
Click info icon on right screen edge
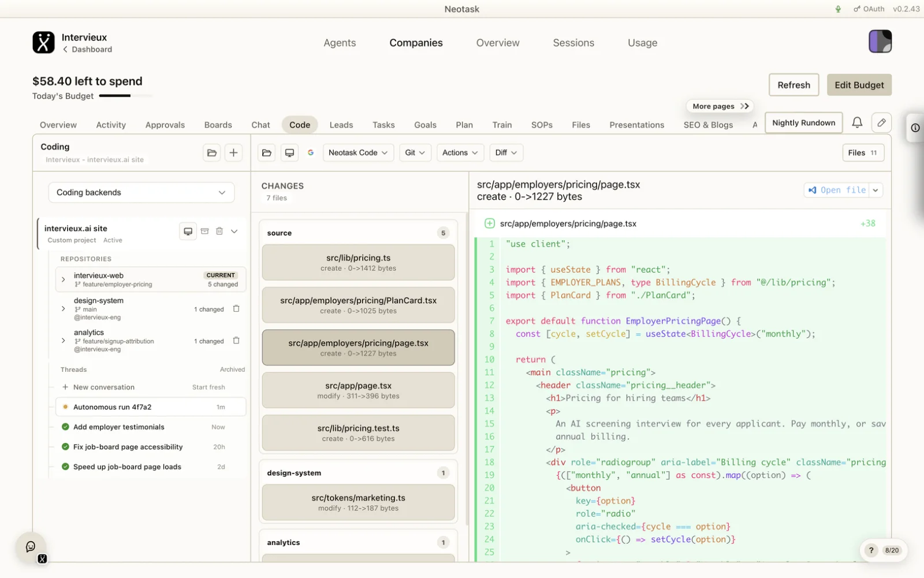915,128
